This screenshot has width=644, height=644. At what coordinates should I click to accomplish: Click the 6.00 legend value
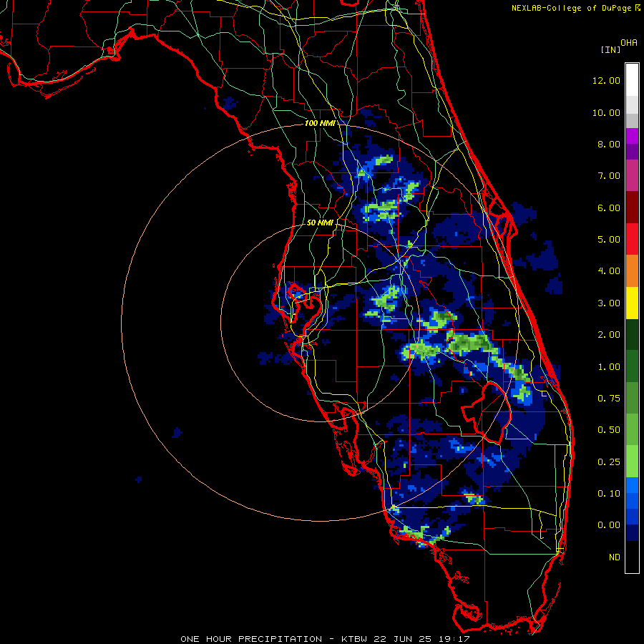[609, 208]
